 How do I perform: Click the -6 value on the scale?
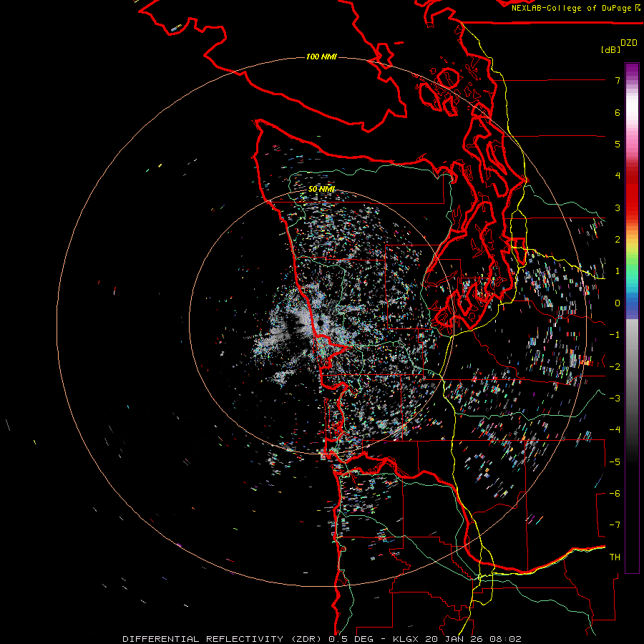click(615, 493)
